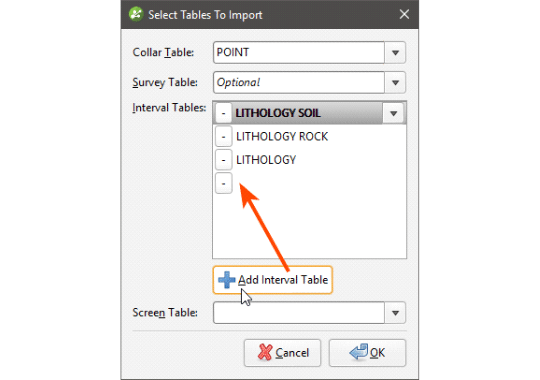Screen dimensions: 540x380
Task: Click the red X cancel icon
Action: click(x=265, y=352)
